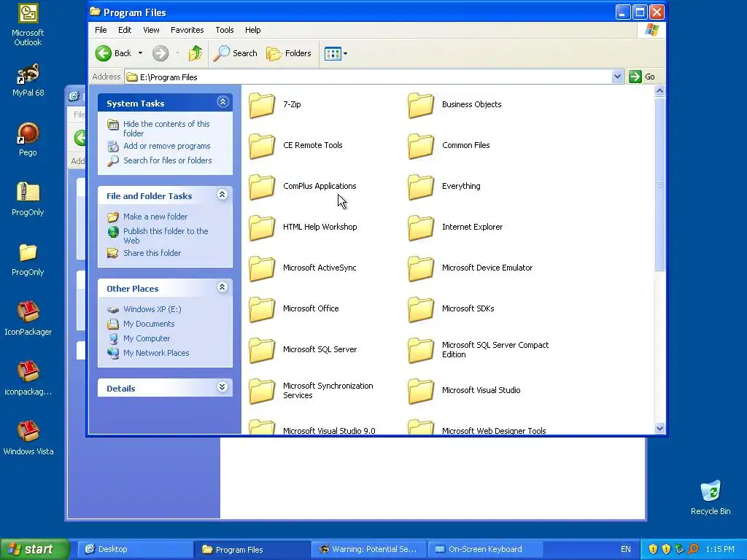Click Publish this folder to the Web
The width and height of the screenshot is (747, 560).
point(166,236)
